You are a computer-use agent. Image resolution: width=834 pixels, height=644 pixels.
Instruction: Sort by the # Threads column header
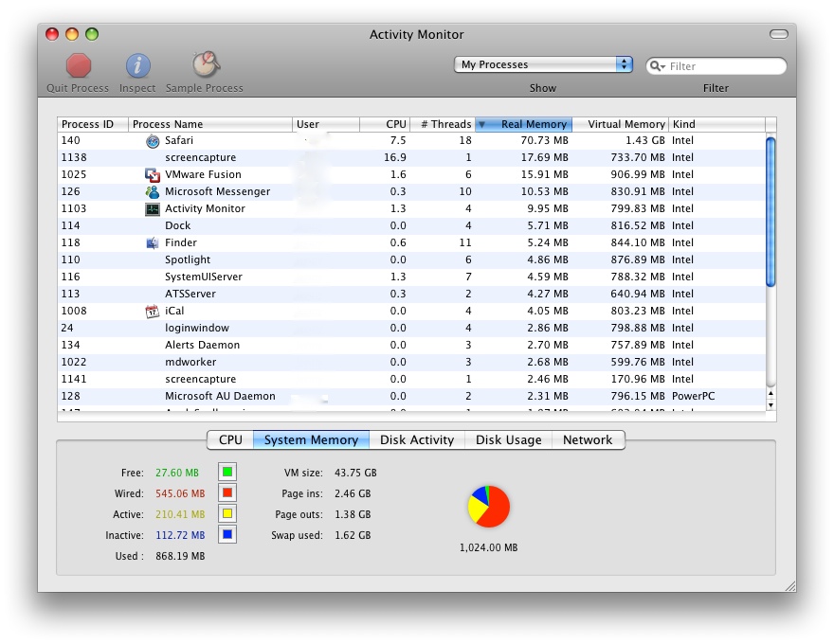pyautogui.click(x=443, y=124)
